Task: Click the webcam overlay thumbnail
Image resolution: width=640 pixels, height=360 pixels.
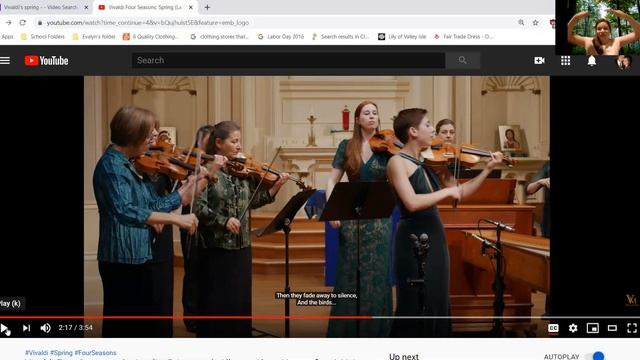Action: pyautogui.click(x=598, y=27)
